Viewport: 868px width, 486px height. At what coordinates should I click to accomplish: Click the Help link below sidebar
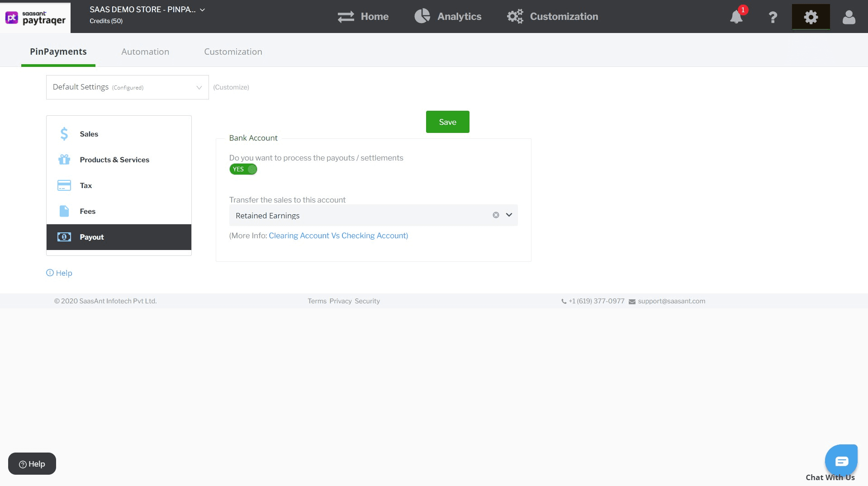click(59, 273)
